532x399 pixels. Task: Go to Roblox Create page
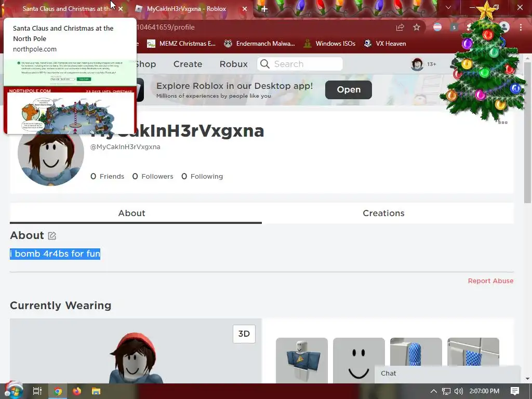coord(188,64)
